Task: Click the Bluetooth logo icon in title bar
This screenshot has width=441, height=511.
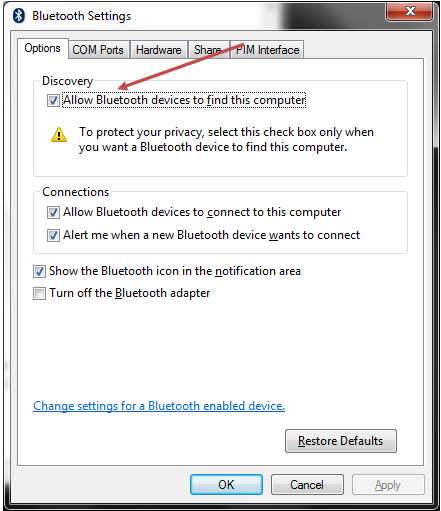Action: point(19,16)
